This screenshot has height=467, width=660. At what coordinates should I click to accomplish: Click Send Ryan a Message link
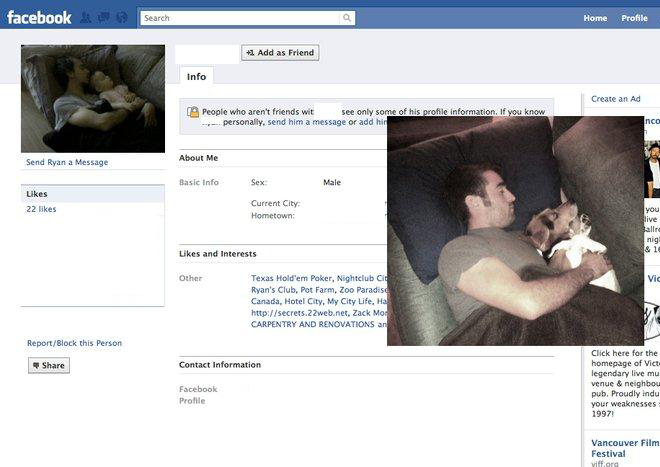click(x=67, y=162)
